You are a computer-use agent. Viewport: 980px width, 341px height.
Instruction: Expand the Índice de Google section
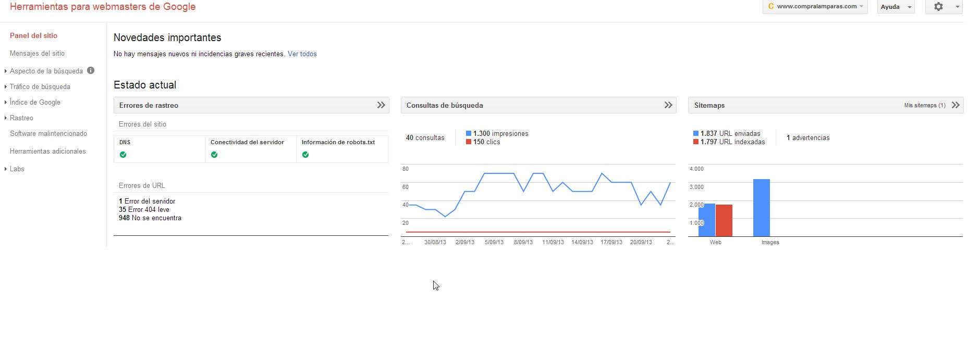click(x=35, y=102)
